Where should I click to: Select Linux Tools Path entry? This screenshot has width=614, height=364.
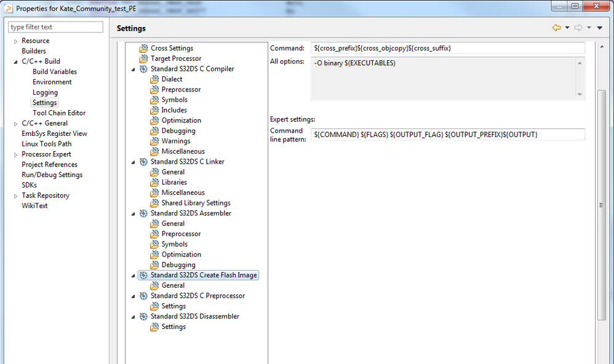(47, 144)
